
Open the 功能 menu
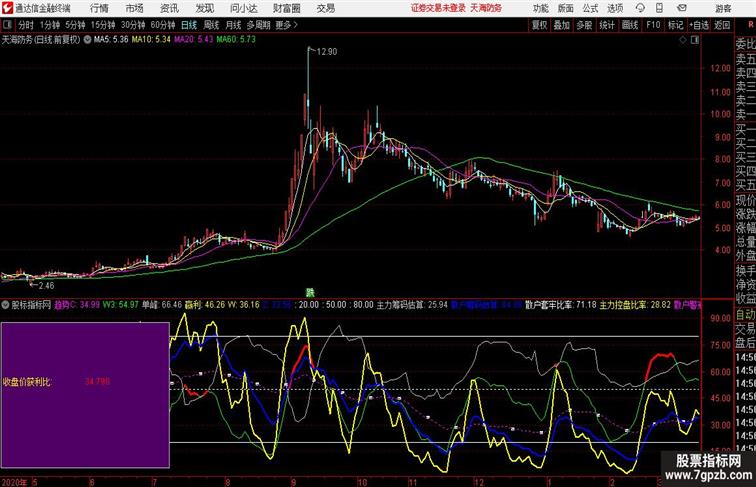tap(540, 8)
